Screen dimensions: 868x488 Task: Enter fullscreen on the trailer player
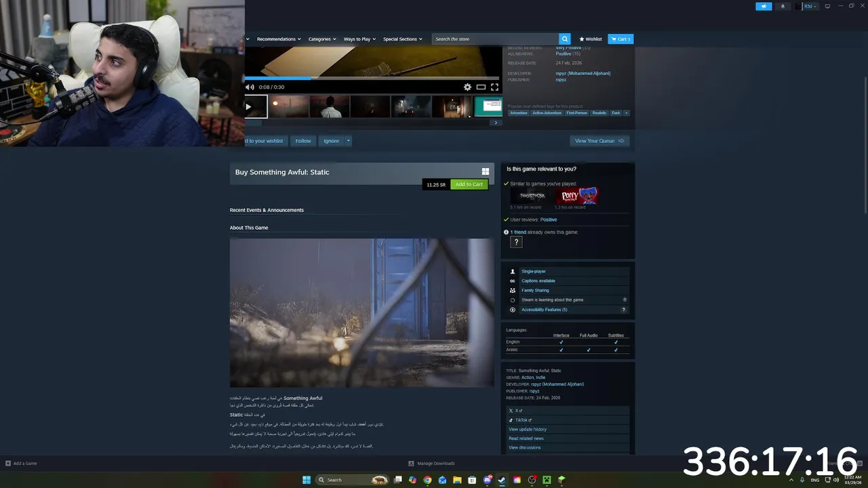(x=494, y=87)
